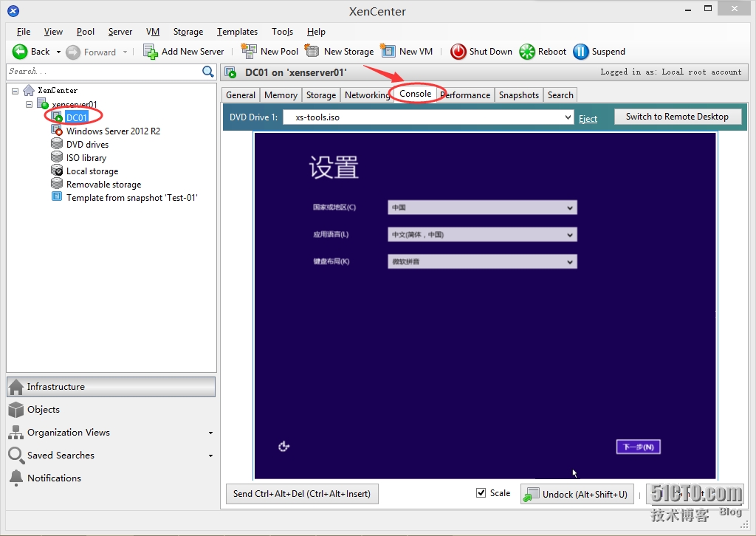This screenshot has height=536, width=756.
Task: Open the Server menu
Action: [120, 32]
